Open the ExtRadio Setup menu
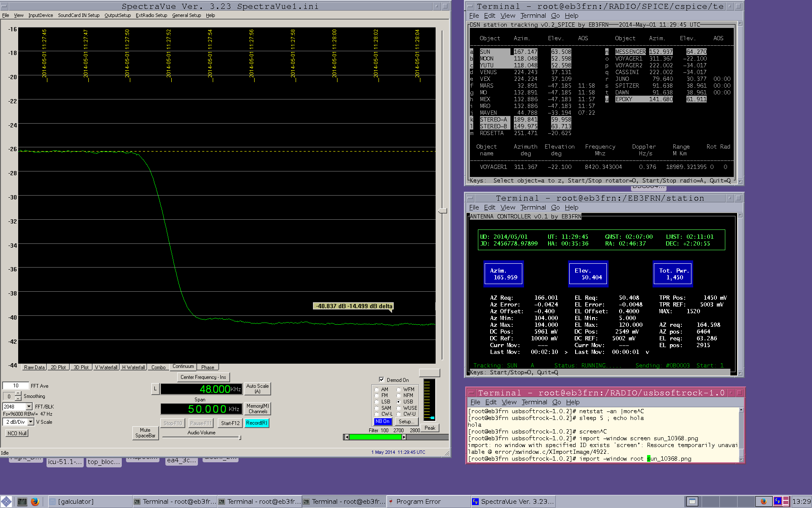 pyautogui.click(x=151, y=15)
